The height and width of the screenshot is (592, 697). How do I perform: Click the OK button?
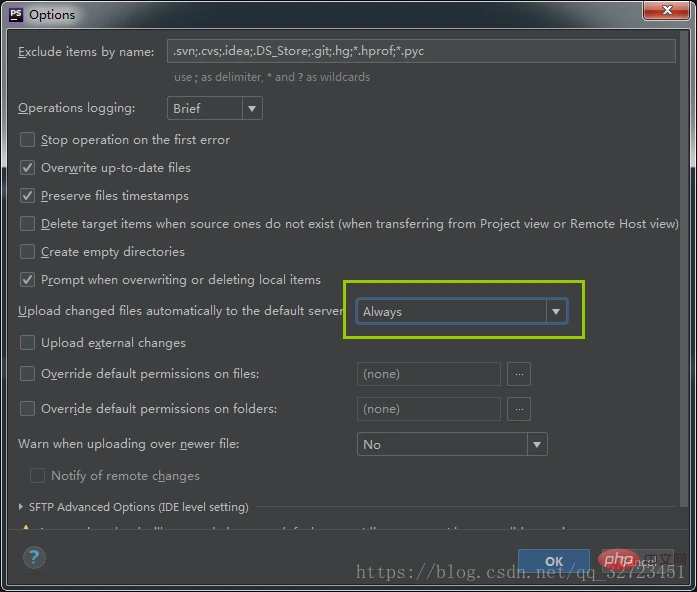(553, 561)
